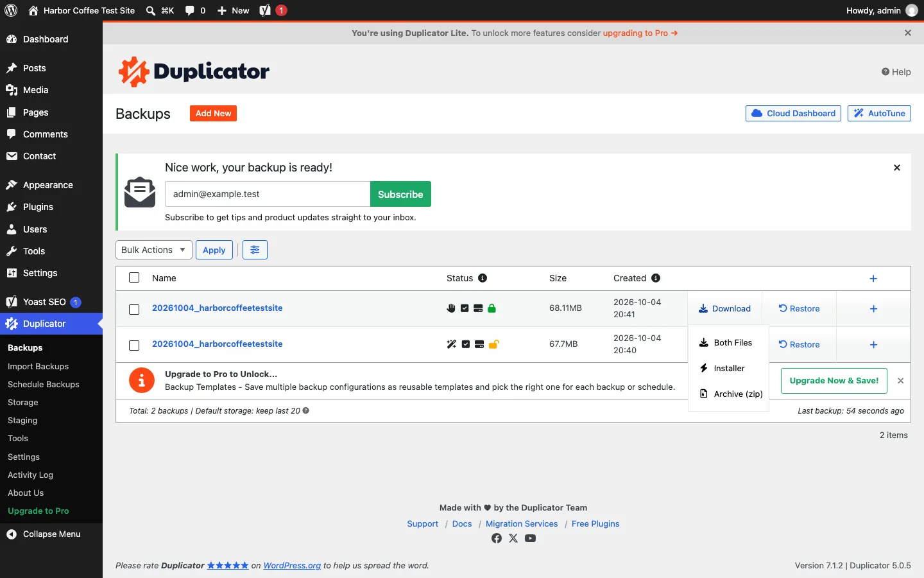Open the Help link near Duplicator logo

click(896, 72)
